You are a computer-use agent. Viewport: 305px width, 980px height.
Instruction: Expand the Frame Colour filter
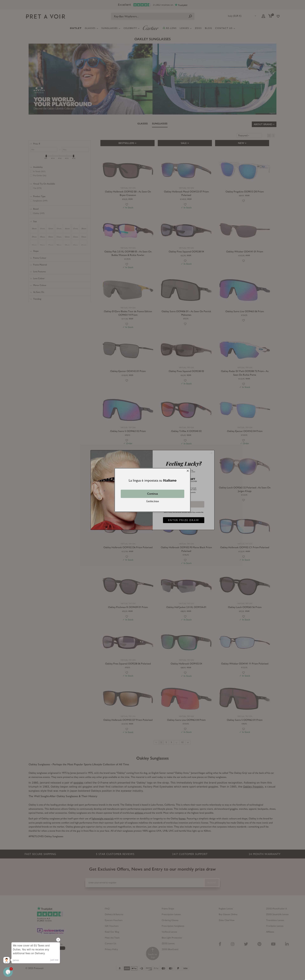point(40,258)
